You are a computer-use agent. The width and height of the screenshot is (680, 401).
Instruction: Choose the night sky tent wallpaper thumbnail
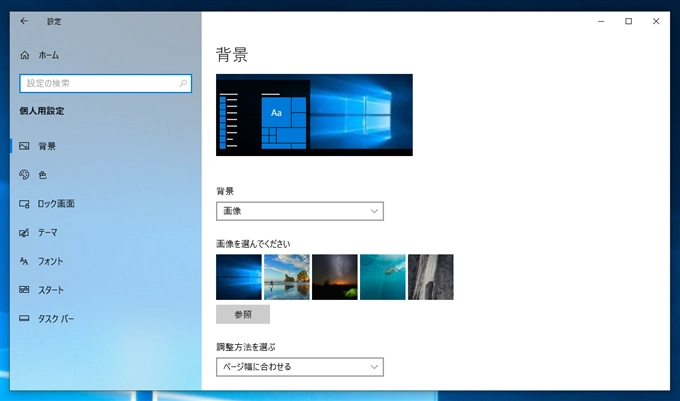[335, 277]
